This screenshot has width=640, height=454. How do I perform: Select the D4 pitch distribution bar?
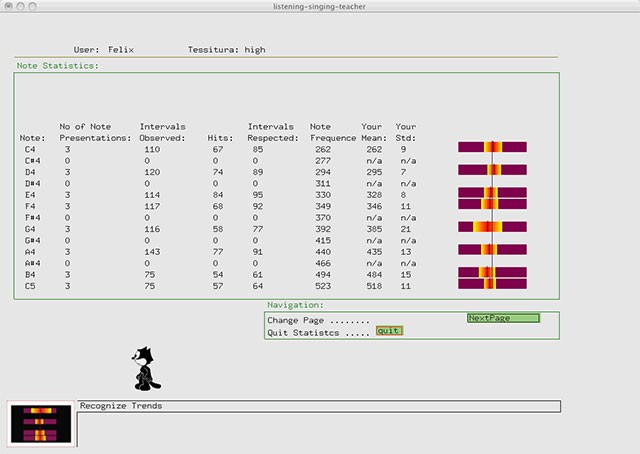tap(492, 170)
